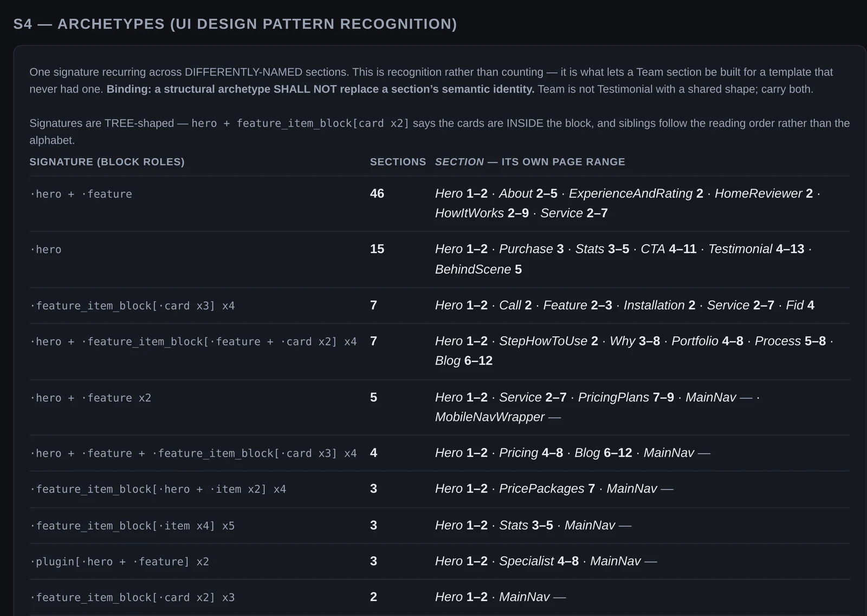Click the SIGNATURE (BLOCK ROLES) column header
This screenshot has height=616, width=867.
click(107, 161)
